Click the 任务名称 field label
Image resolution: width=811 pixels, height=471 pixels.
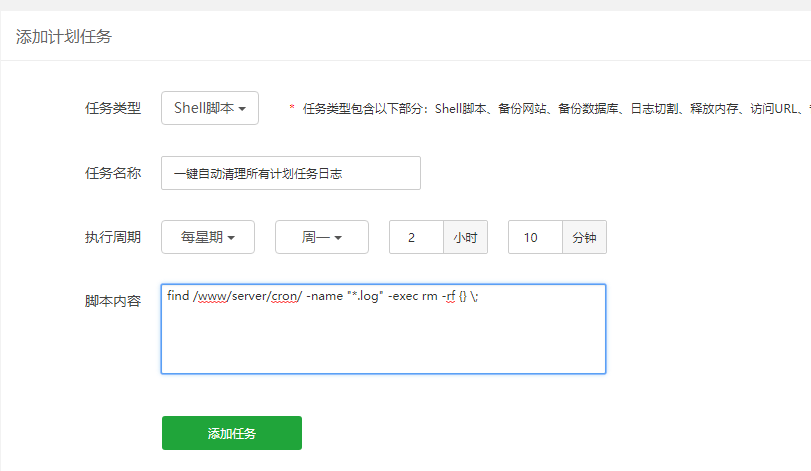[x=113, y=173]
